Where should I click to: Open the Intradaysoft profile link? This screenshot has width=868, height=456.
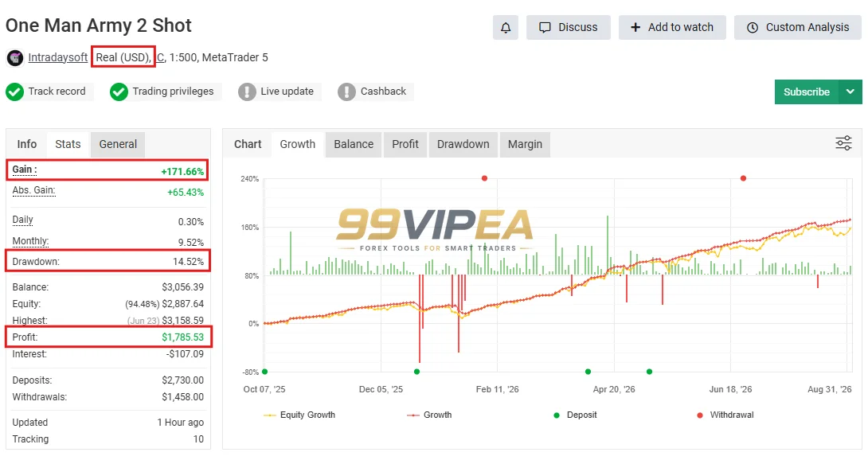coord(57,57)
